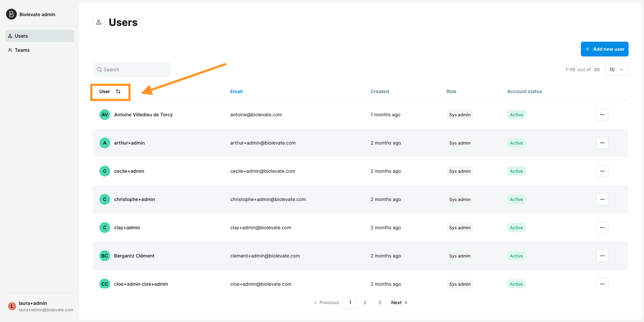
Task: Click the Biolevate admin title
Action: (x=37, y=14)
